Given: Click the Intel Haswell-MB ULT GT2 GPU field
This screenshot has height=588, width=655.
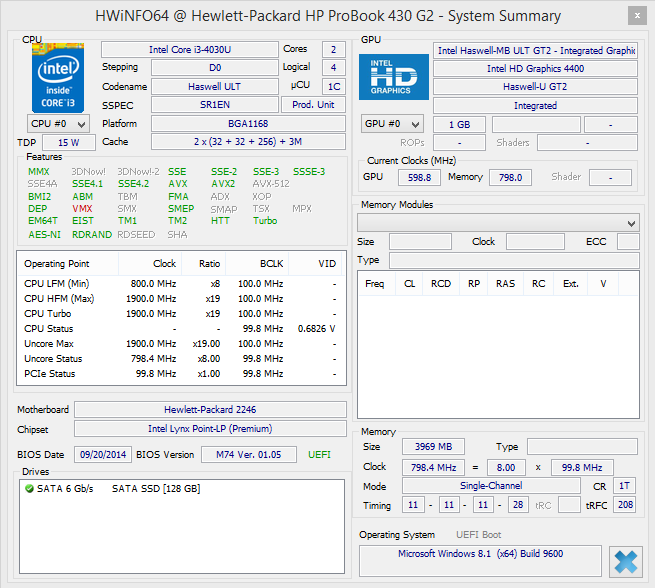Looking at the screenshot, I should point(535,51).
